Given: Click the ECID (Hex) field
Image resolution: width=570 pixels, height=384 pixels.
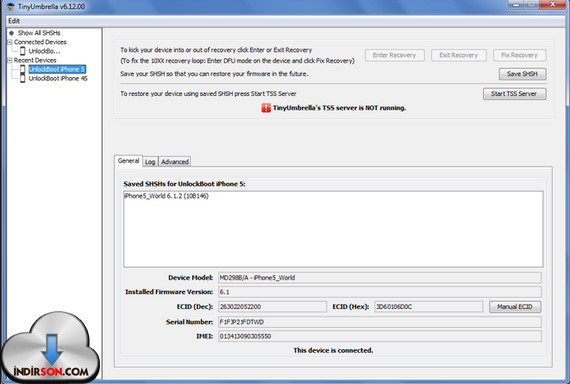Looking at the screenshot, I should pos(429,307).
